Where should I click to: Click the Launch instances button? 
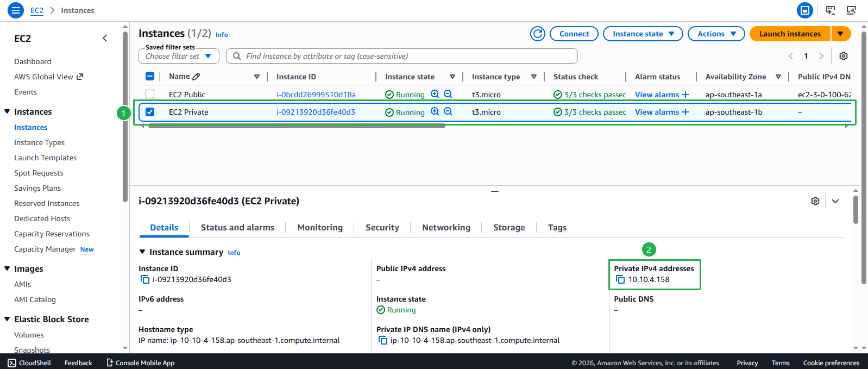[790, 34]
